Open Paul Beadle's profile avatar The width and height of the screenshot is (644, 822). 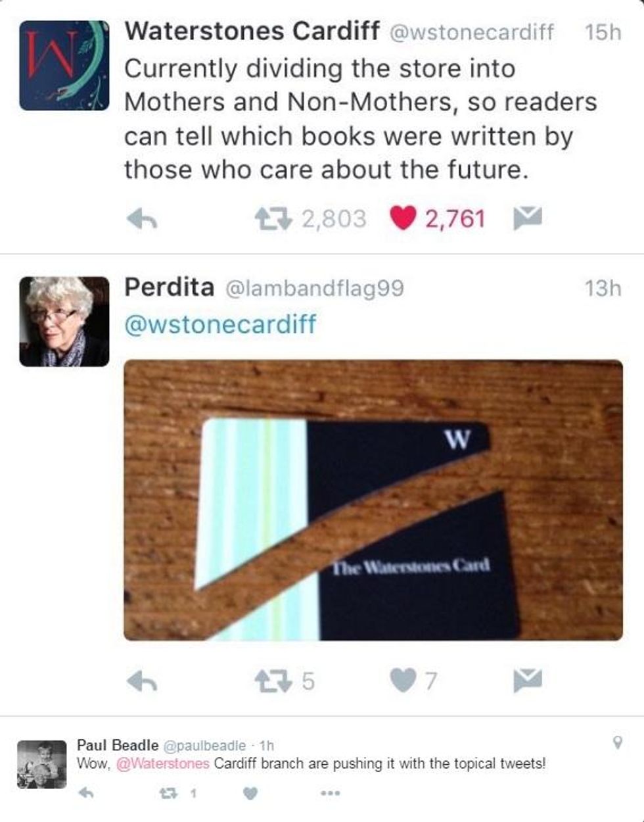tap(42, 764)
